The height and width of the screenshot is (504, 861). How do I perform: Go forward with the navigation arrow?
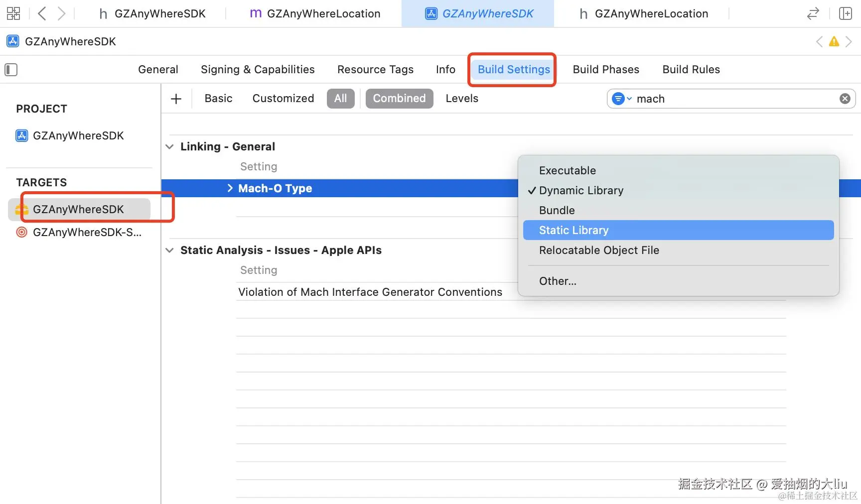pyautogui.click(x=61, y=13)
